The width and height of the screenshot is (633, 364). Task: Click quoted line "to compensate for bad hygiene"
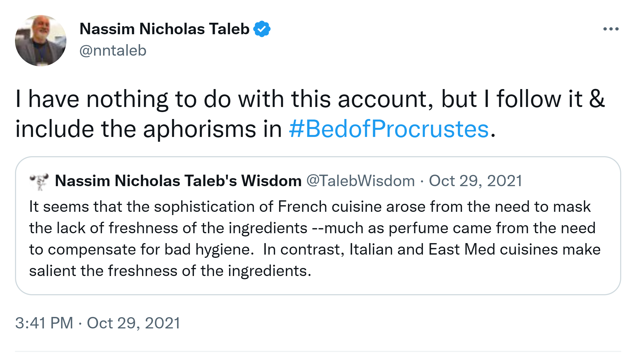[141, 250]
